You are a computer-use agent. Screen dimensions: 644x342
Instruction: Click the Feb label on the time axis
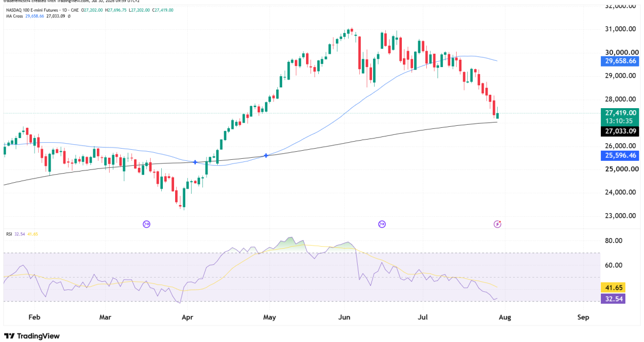(x=35, y=317)
